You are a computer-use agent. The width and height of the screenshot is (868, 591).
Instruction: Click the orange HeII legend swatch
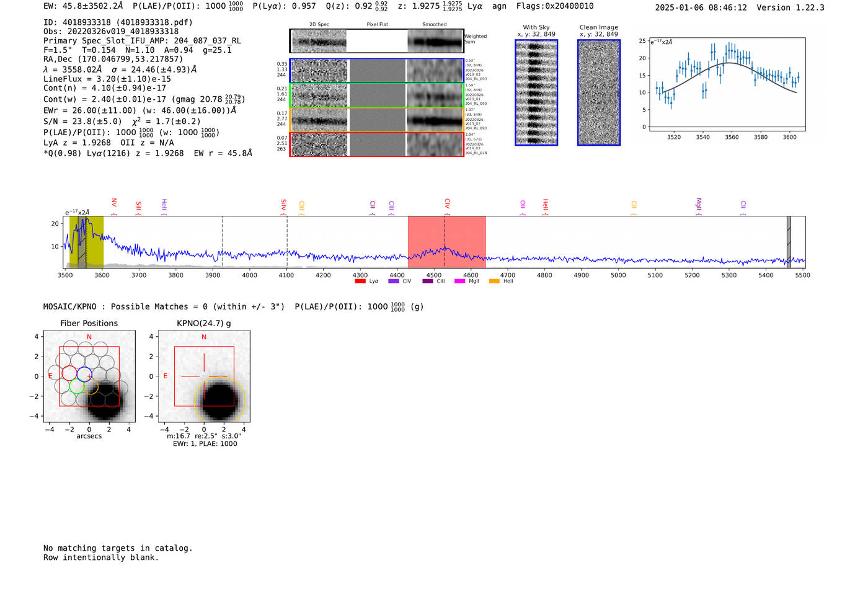(494, 282)
